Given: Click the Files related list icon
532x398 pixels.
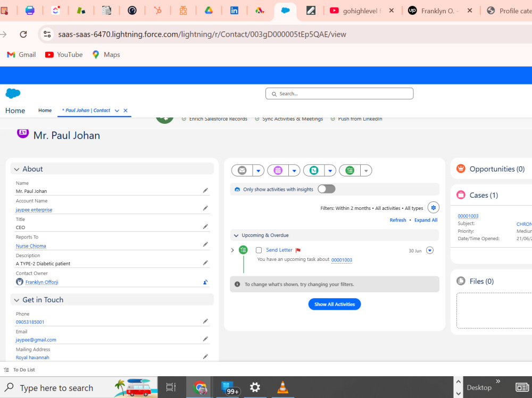Looking at the screenshot, I should (x=461, y=281).
